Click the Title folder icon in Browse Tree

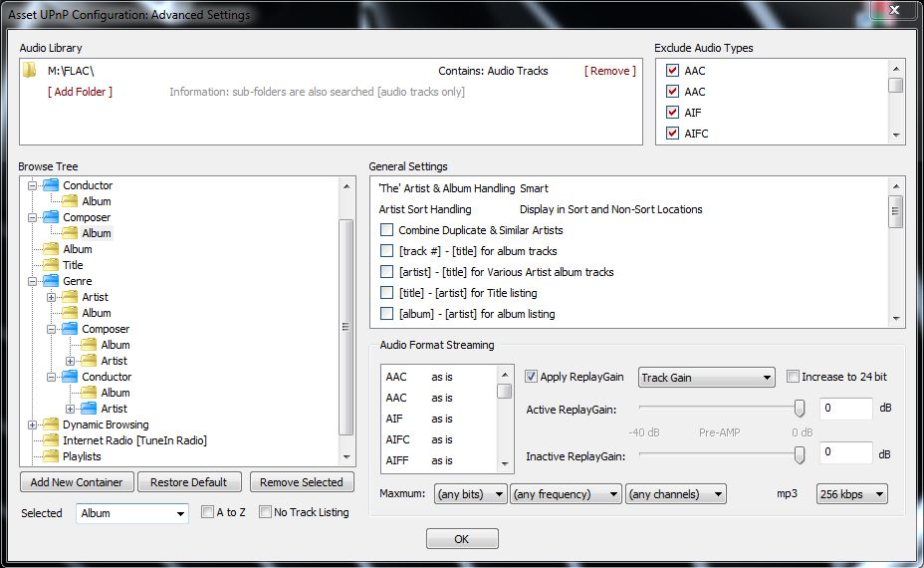pyautogui.click(x=50, y=265)
